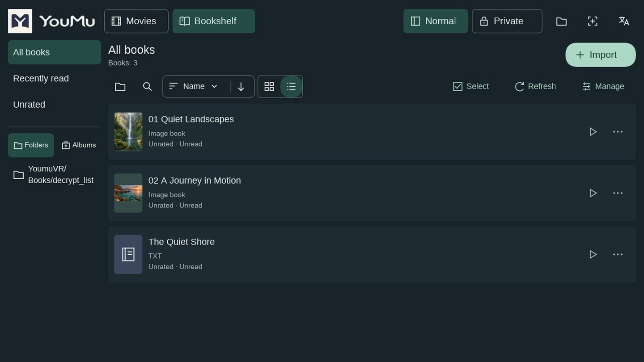Switch to grid view
The height and width of the screenshot is (362, 644).
[x=269, y=86]
